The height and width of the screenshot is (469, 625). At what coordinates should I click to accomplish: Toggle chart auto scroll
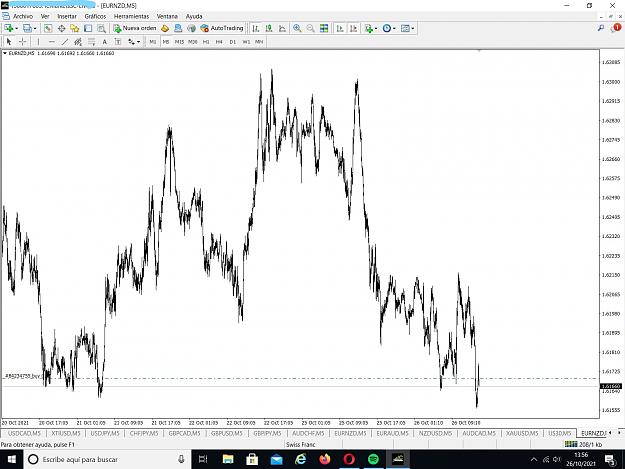(340, 28)
